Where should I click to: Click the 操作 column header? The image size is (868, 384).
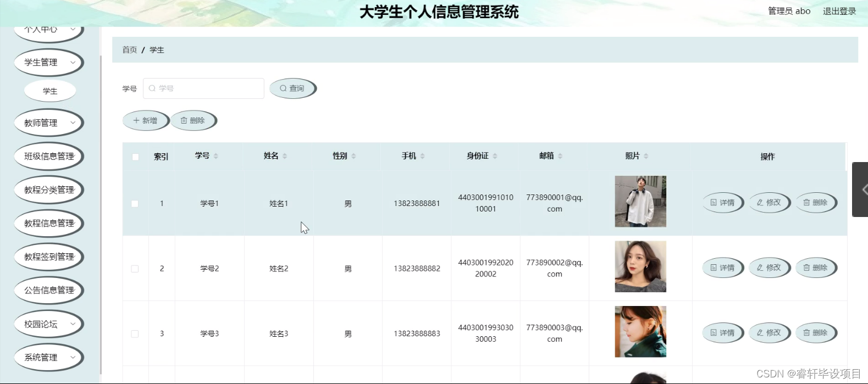coord(767,157)
